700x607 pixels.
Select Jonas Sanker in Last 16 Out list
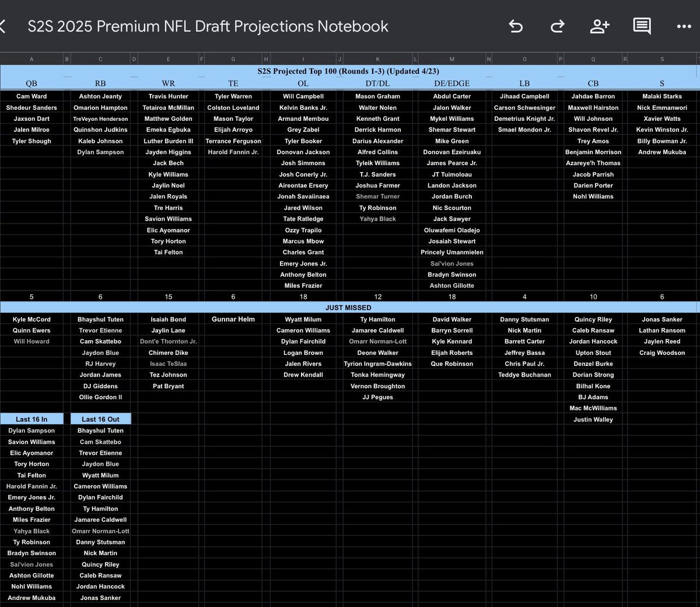click(100, 598)
